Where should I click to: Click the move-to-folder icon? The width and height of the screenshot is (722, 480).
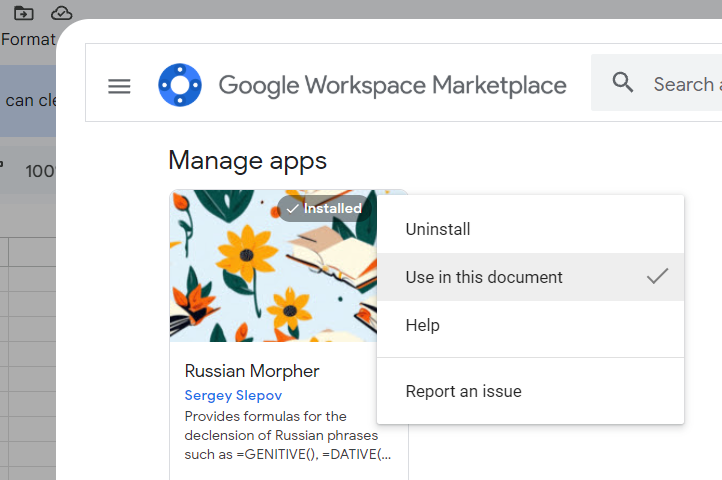pyautogui.click(x=24, y=13)
